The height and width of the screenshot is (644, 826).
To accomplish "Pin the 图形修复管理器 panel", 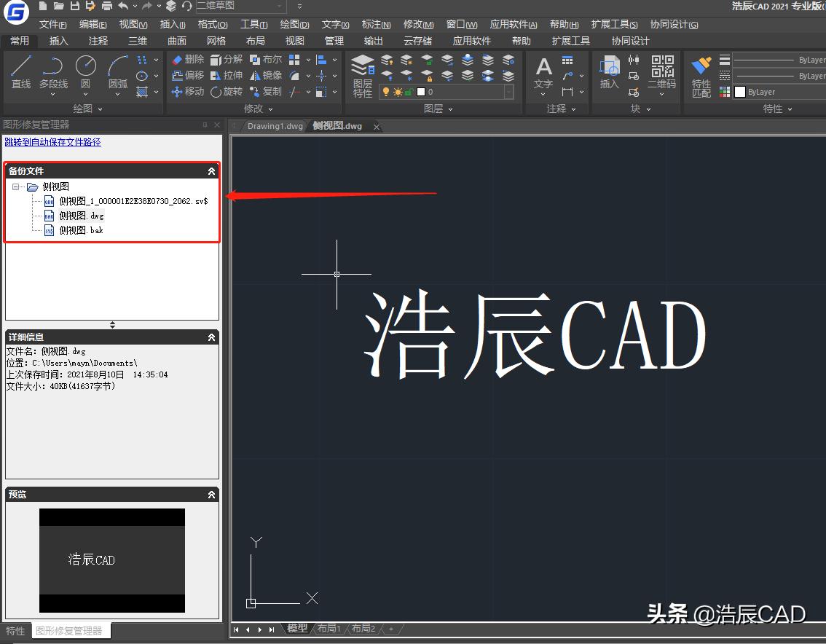I will coord(205,125).
